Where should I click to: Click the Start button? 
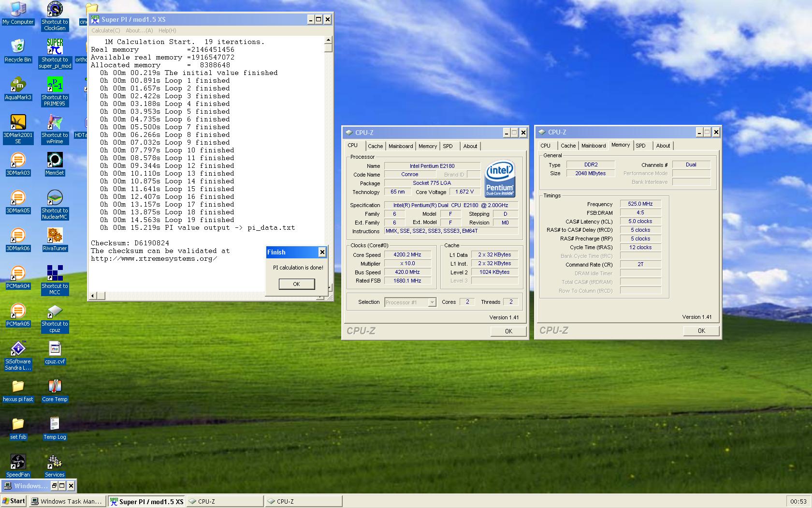(14, 501)
